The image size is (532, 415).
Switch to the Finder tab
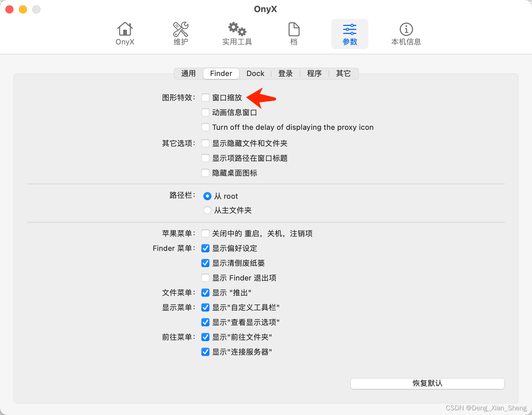221,73
